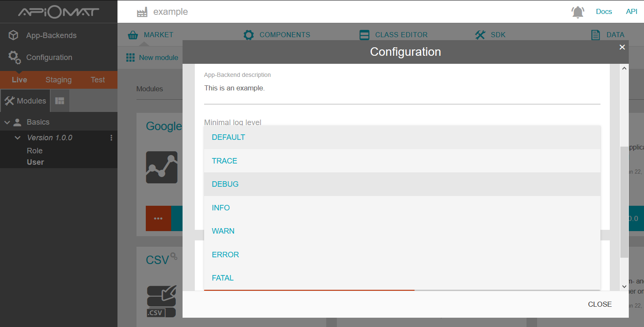Collapse the Version 1.0.0 node

click(18, 138)
